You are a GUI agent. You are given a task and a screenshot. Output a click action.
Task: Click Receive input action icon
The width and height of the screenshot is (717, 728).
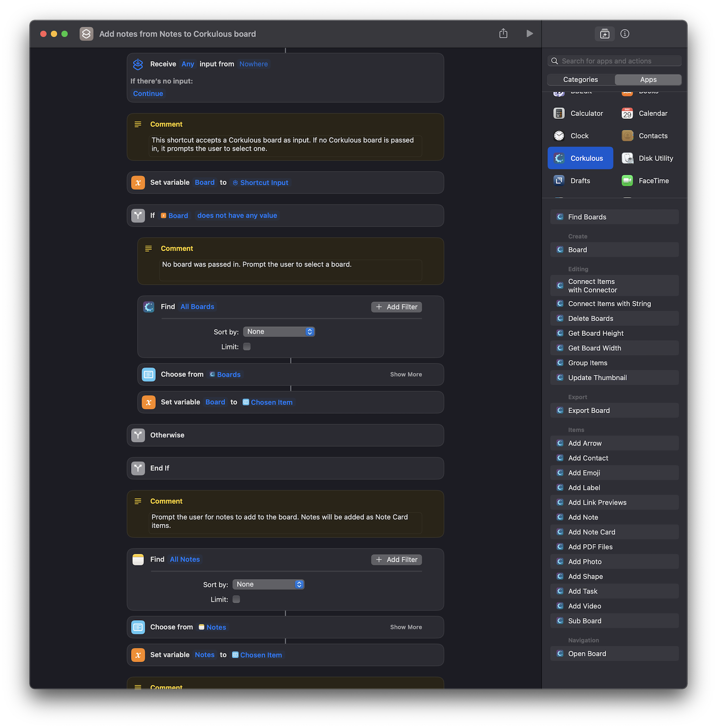point(138,64)
